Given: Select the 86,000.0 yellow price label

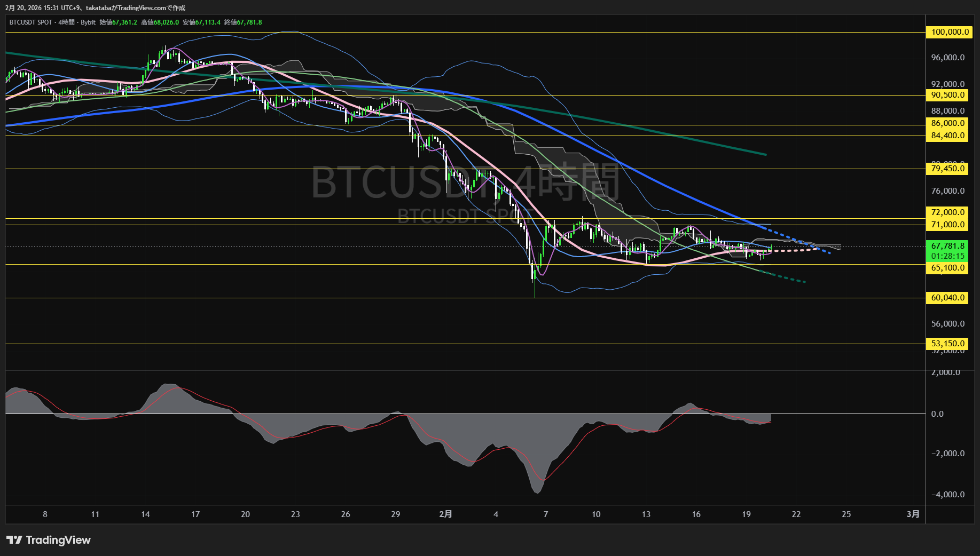Looking at the screenshot, I should tap(947, 123).
